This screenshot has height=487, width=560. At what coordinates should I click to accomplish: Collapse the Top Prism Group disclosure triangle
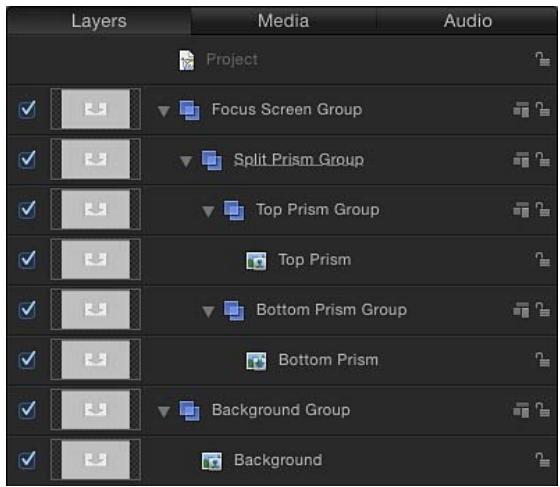point(208,211)
